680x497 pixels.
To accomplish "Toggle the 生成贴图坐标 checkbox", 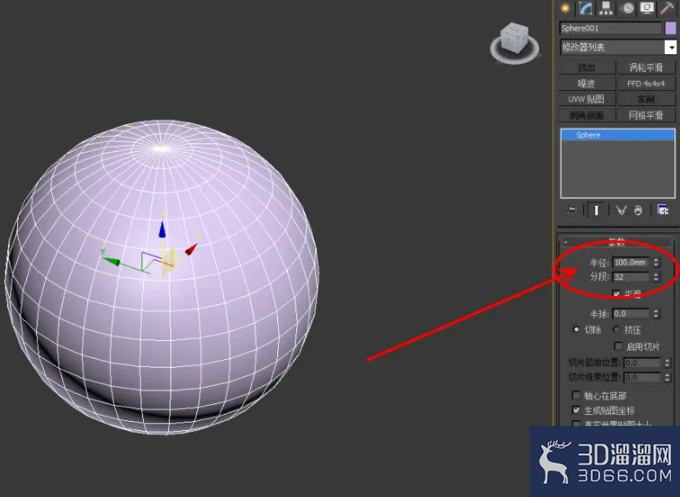I will point(576,410).
